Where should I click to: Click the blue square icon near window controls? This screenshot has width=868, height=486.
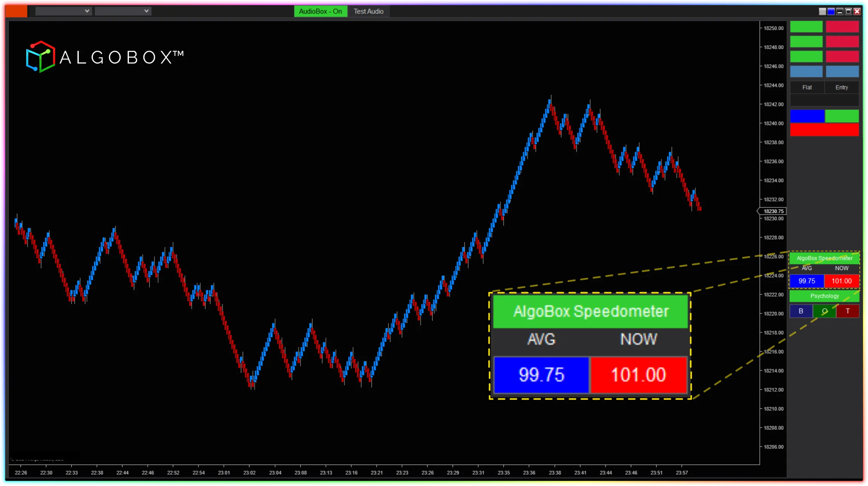coord(831,11)
